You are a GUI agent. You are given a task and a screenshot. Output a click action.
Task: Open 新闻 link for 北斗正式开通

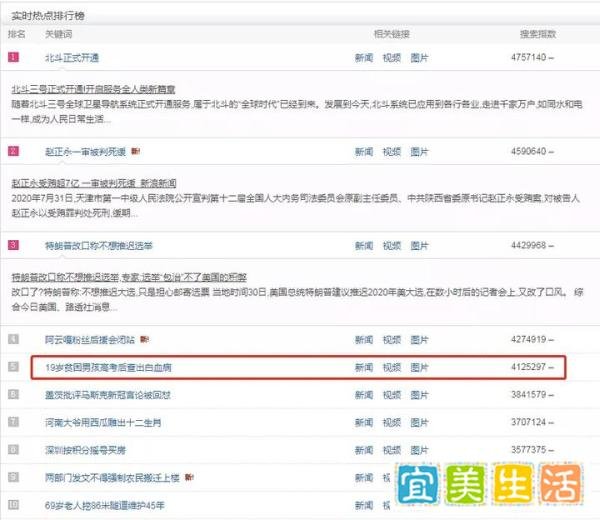click(x=364, y=58)
